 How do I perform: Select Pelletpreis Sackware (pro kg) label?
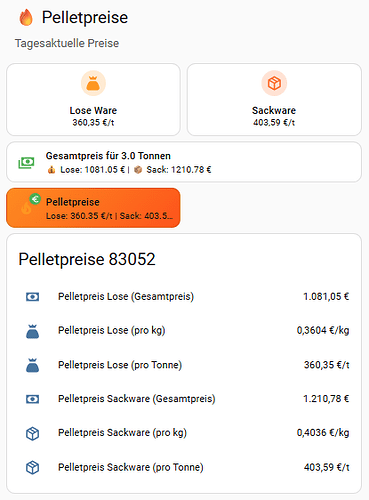(122, 433)
